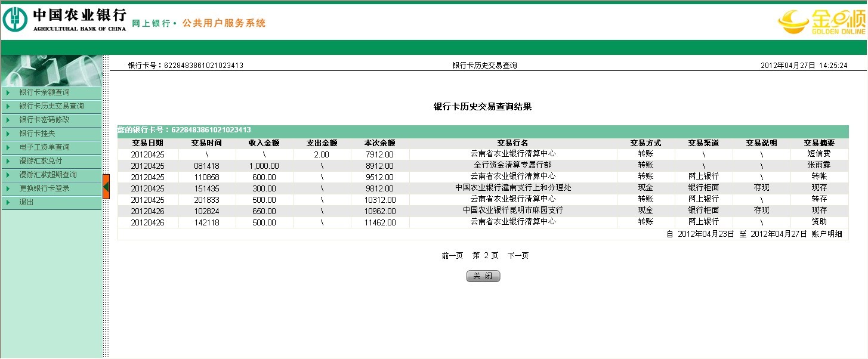This screenshot has height=359, width=868.
Task: Click the Golden Online 金e顺 logo
Action: pos(821,23)
